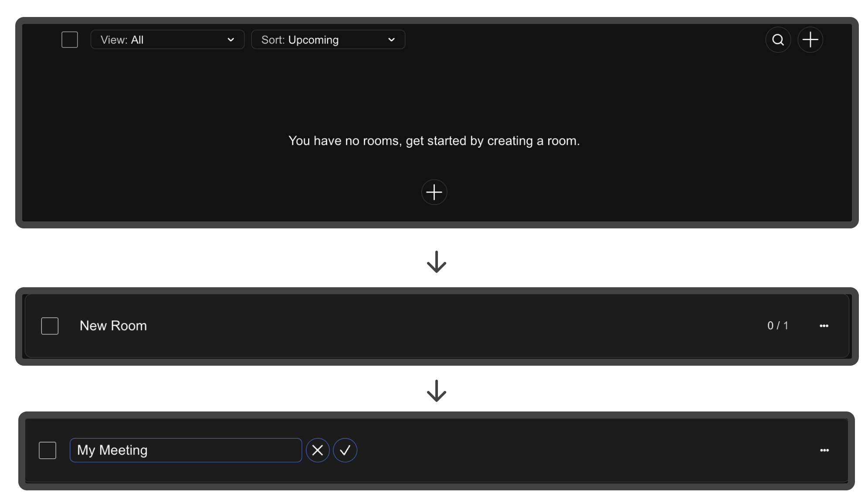Image resolution: width=868 pixels, height=503 pixels.
Task: Check the New Room checkbox
Action: (50, 326)
